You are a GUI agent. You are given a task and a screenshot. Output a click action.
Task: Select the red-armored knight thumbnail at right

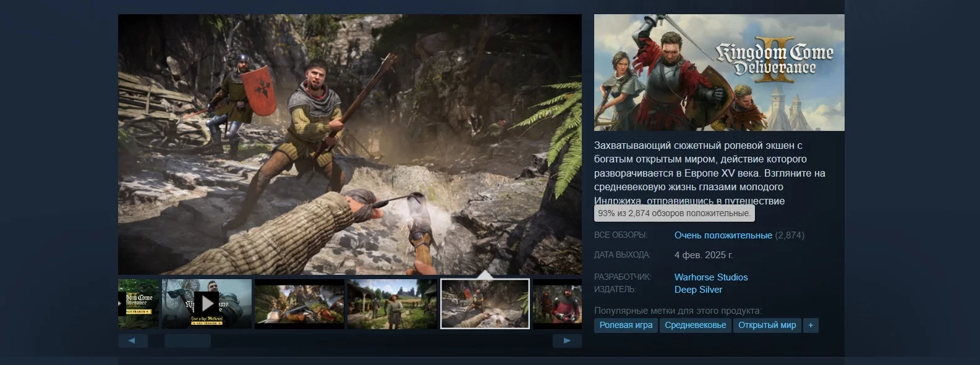[557, 303]
